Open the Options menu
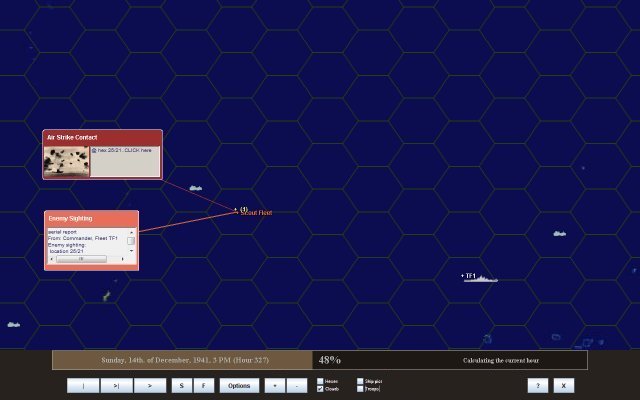640x400 pixels. click(x=238, y=385)
